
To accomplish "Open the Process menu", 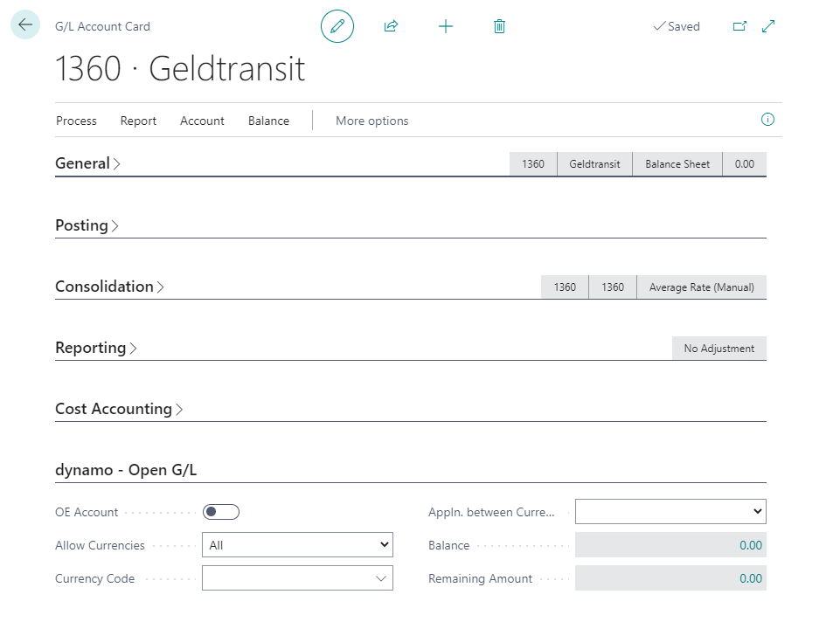I will tap(76, 121).
